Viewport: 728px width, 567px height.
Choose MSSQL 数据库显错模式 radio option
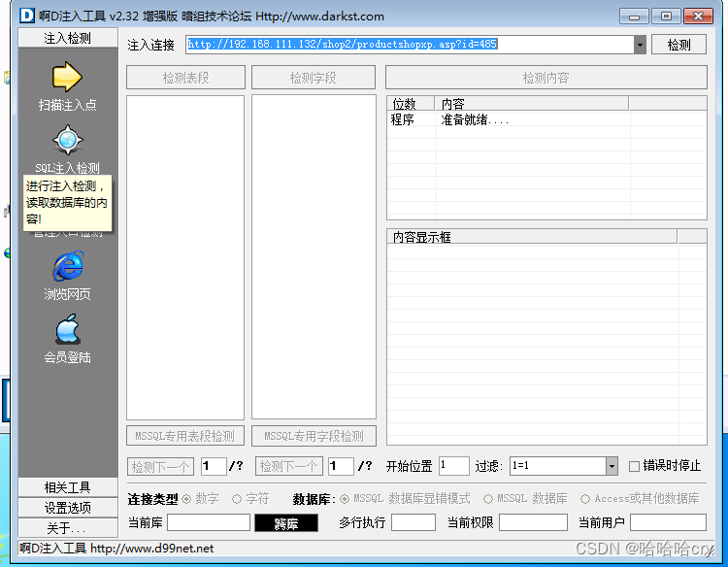coord(345,499)
